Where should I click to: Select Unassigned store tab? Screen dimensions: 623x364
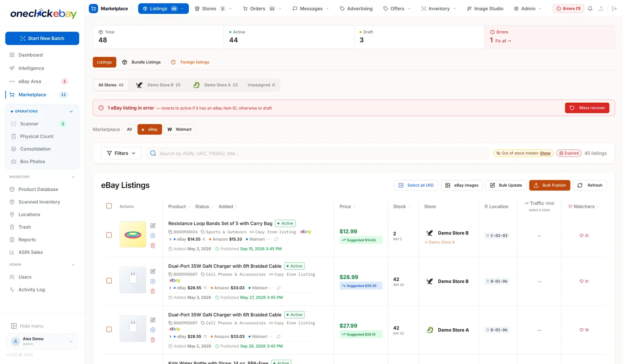(261, 85)
